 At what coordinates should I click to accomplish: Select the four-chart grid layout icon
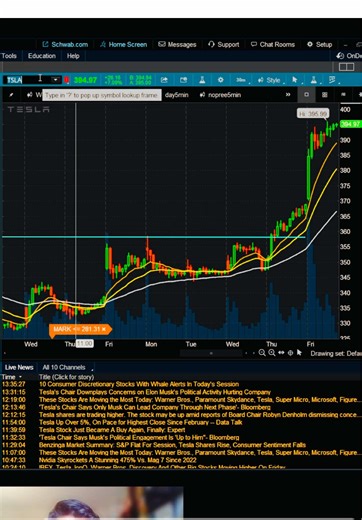pyautogui.click(x=325, y=95)
